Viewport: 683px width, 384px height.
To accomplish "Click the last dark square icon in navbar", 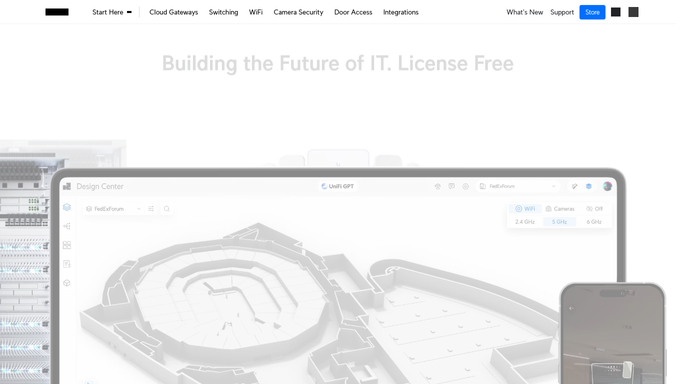I will point(633,12).
